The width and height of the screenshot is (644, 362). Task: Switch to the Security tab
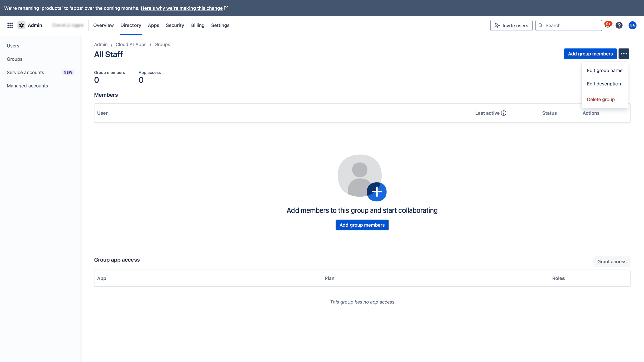[175, 25]
